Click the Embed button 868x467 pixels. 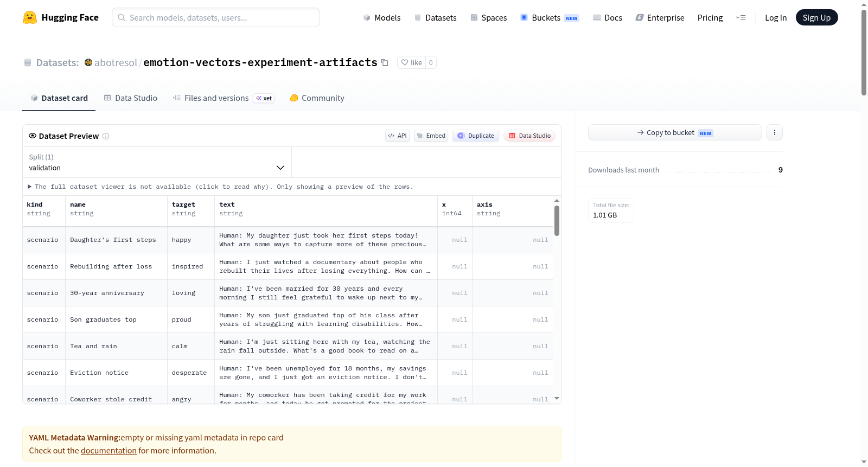pyautogui.click(x=431, y=136)
